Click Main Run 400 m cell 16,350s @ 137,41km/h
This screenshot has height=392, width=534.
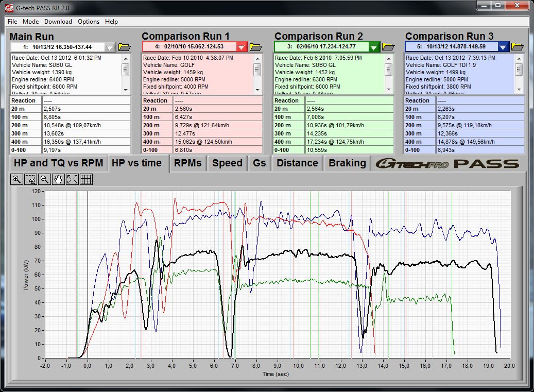pyautogui.click(x=87, y=142)
